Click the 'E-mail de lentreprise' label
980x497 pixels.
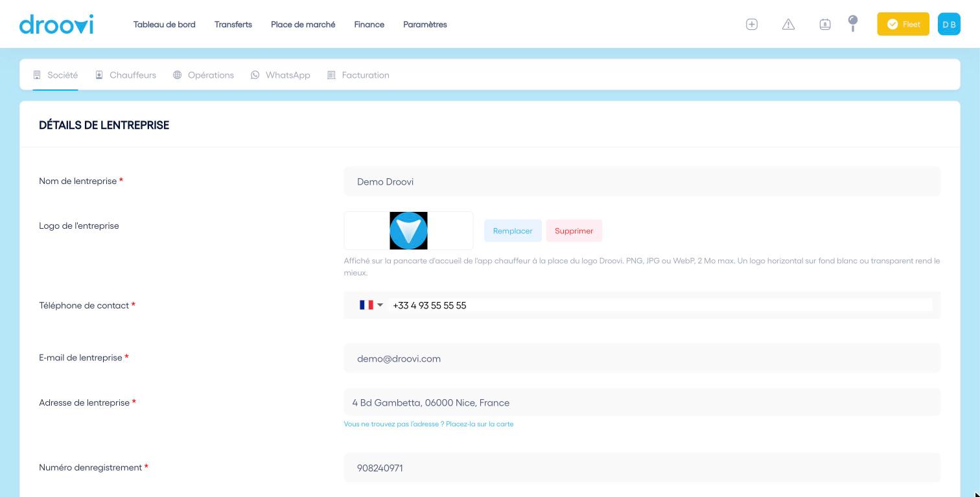click(80, 358)
